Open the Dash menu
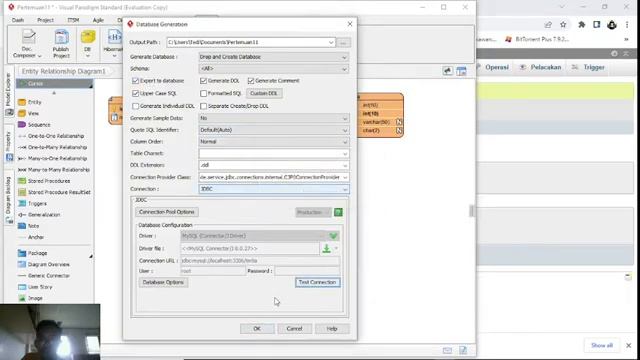 [x=18, y=20]
